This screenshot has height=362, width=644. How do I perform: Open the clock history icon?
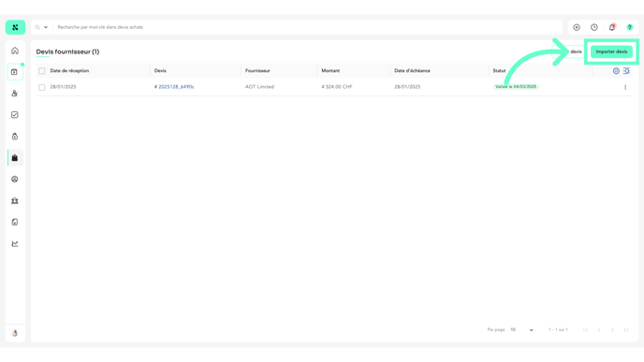(594, 27)
